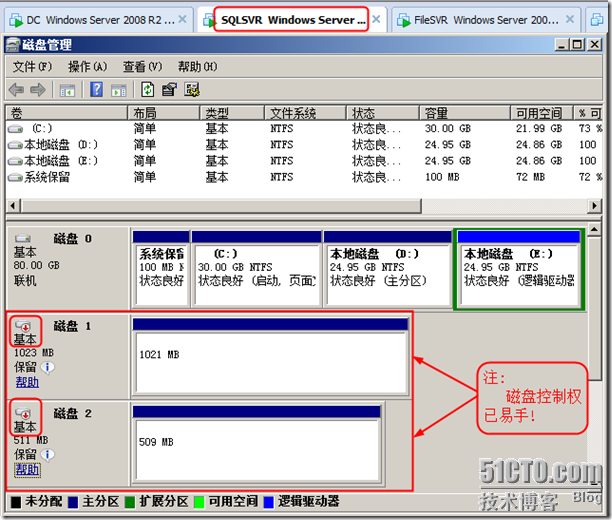The image size is (612, 520).
Task: Click the 磁盘 2 offline drive icon
Action: (x=23, y=413)
